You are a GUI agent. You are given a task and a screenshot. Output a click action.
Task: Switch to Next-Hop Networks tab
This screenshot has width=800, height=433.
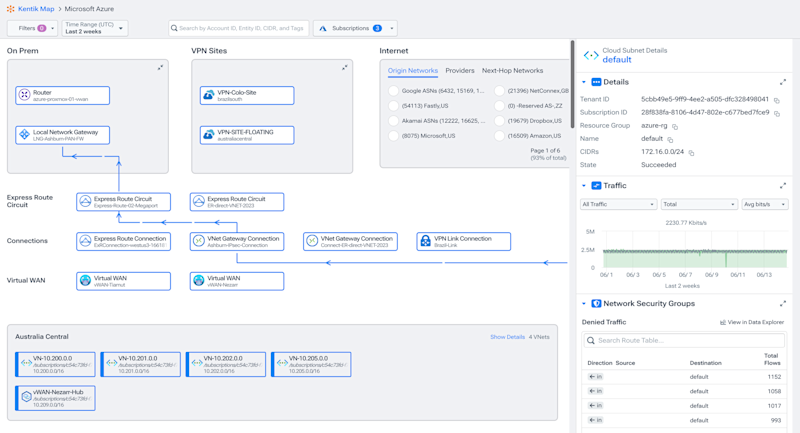click(x=512, y=70)
